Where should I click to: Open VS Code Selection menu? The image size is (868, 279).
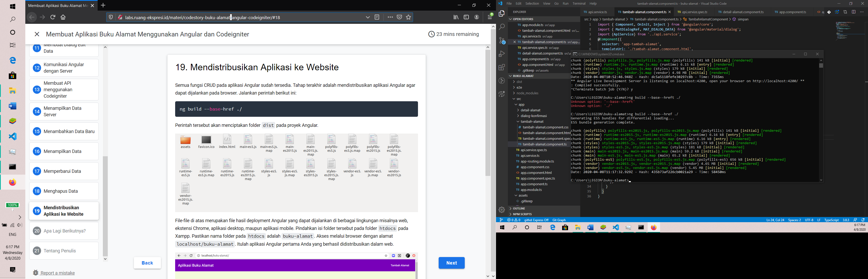tap(532, 4)
